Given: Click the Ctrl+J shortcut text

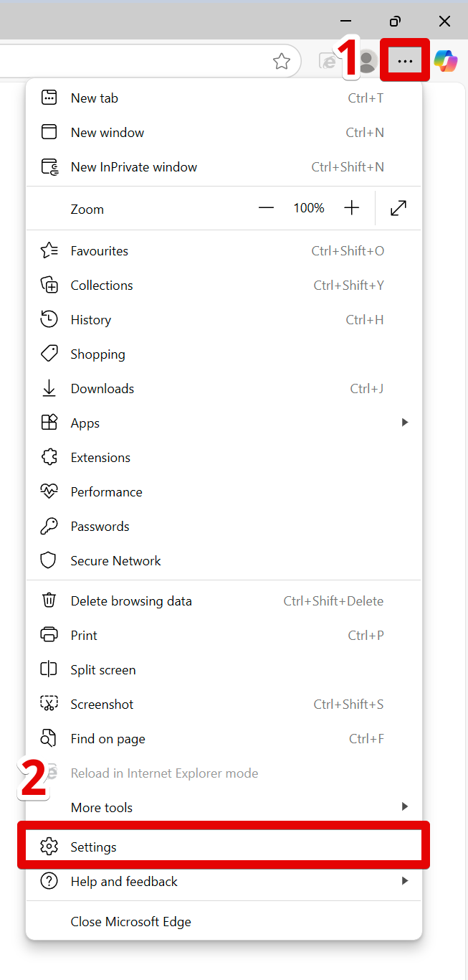Looking at the screenshot, I should click(x=367, y=388).
